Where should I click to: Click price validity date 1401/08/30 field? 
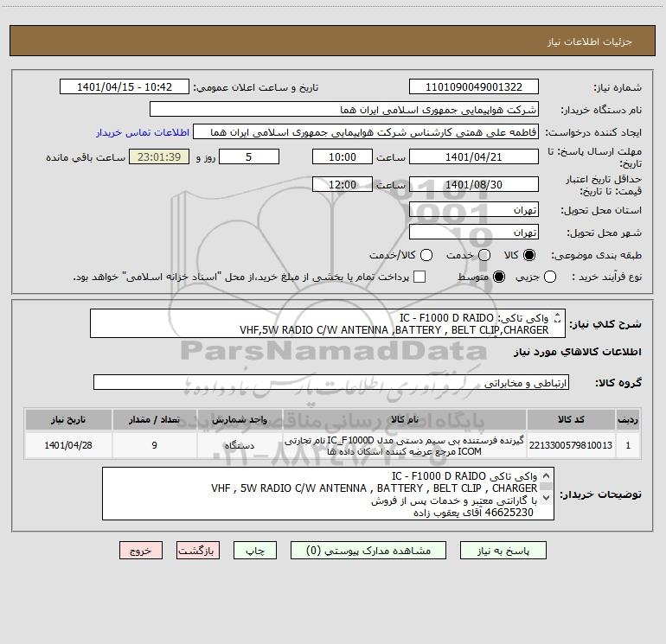coord(474,184)
